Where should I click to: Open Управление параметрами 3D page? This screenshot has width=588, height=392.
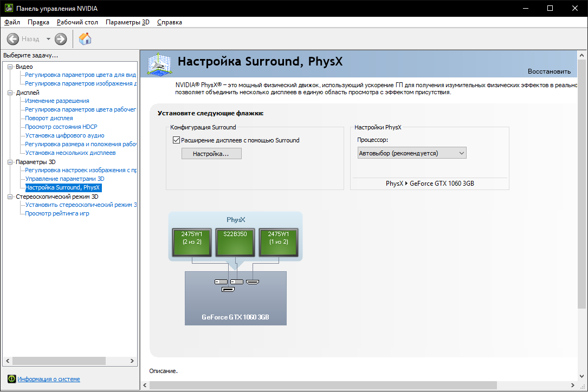pos(65,179)
